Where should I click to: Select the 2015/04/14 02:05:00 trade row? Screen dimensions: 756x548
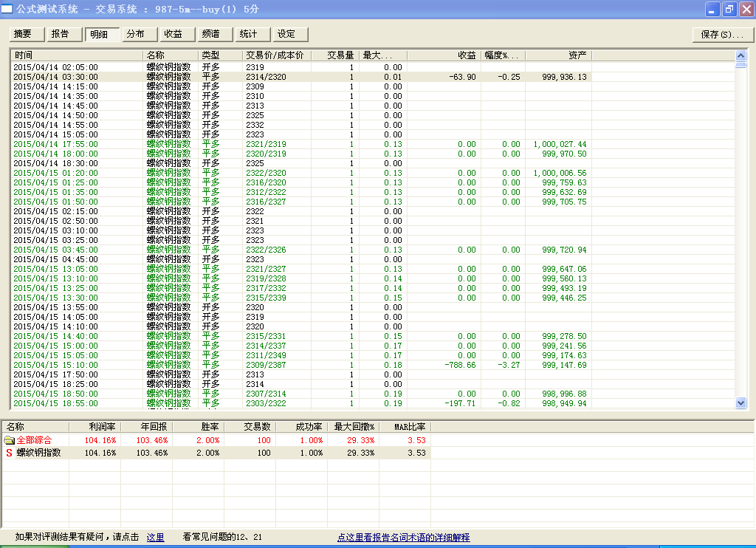[x=302, y=67]
